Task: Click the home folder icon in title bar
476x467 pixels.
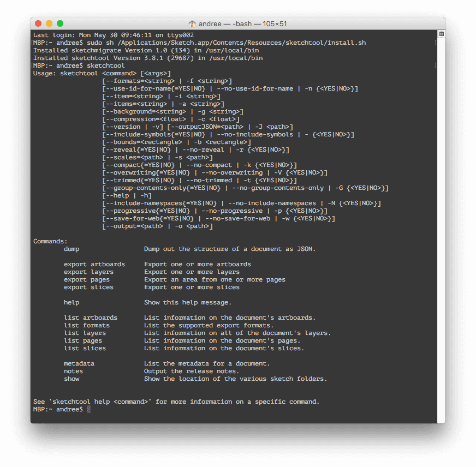Action: point(192,24)
